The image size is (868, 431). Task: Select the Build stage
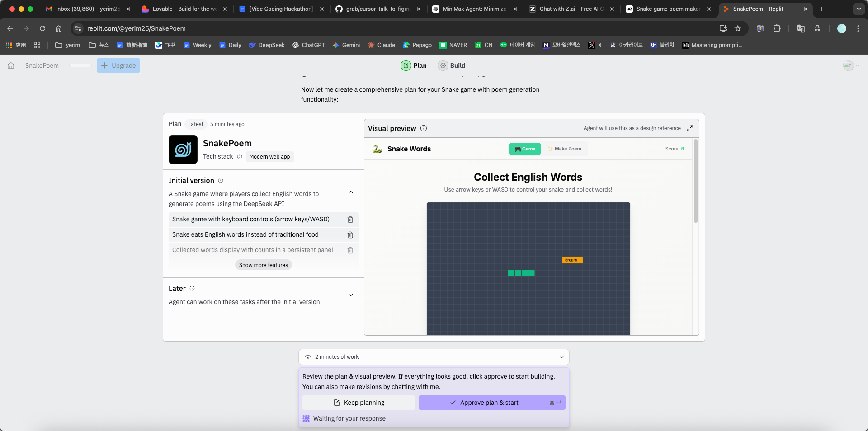point(452,66)
